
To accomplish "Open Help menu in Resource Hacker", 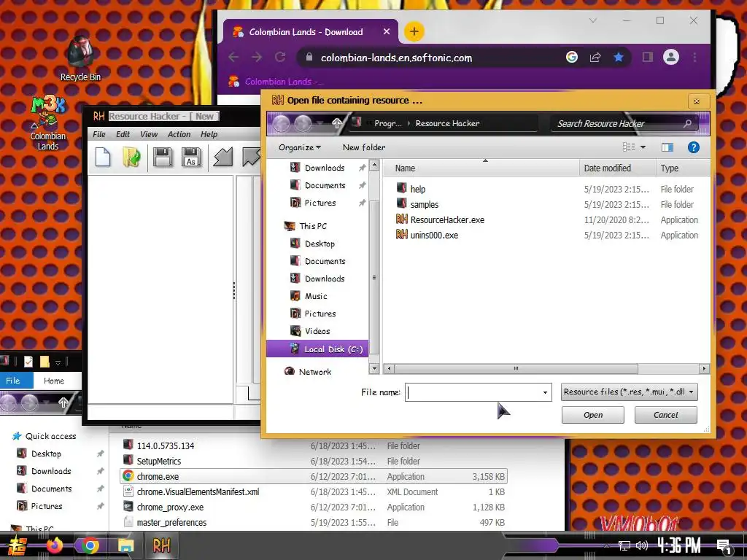I will pyautogui.click(x=209, y=134).
